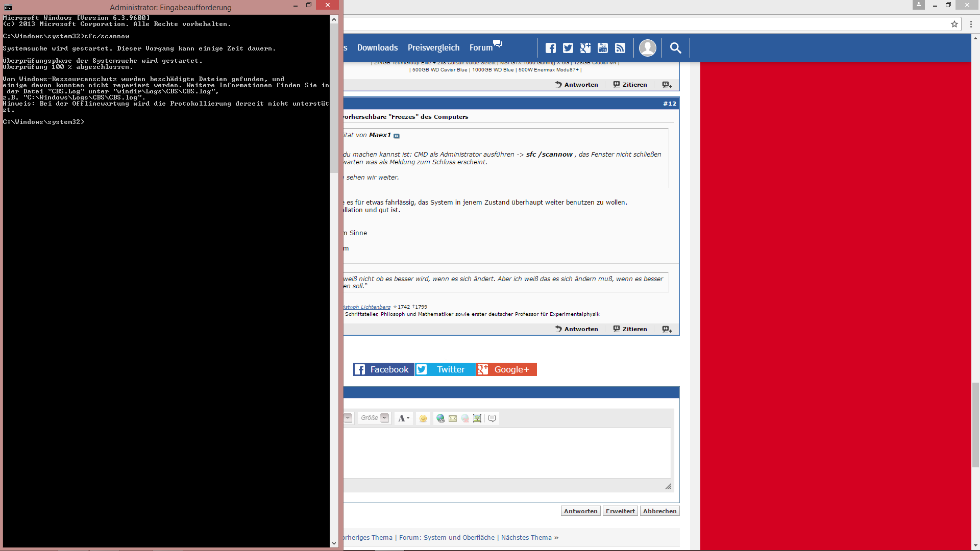
Task: Open the Preisvergleich menu item
Action: [433, 47]
